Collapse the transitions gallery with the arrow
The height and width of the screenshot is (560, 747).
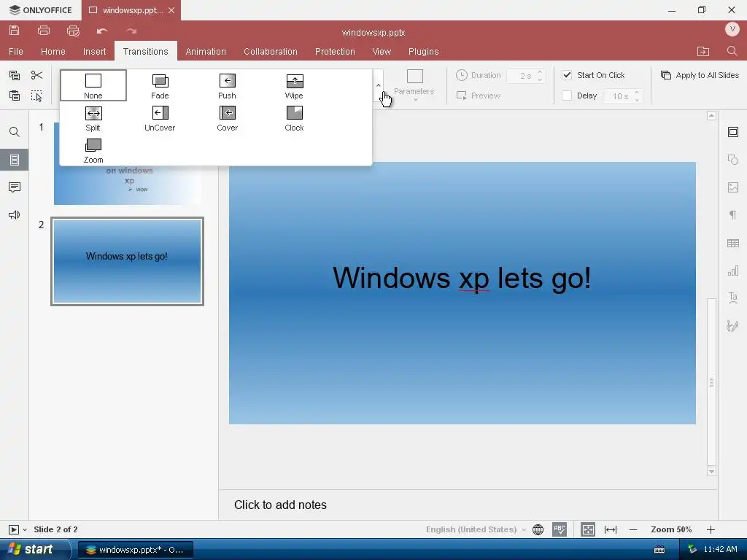[379, 86]
